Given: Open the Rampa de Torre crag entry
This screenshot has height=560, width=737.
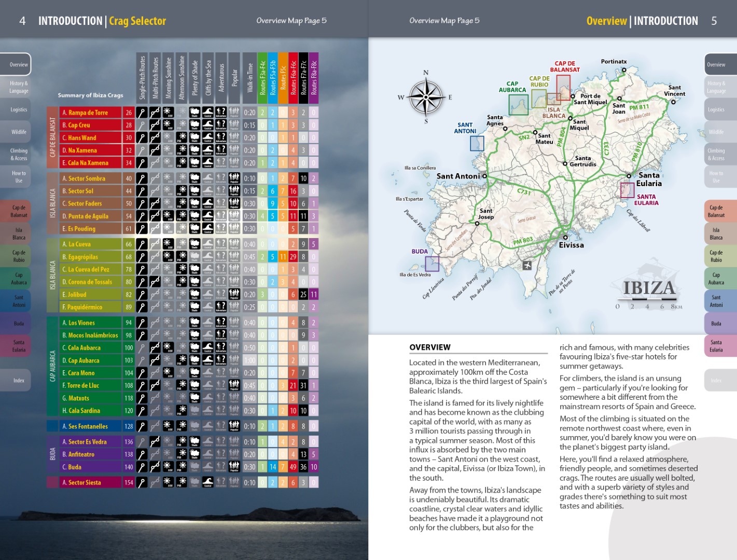Looking at the screenshot, I should (91, 113).
